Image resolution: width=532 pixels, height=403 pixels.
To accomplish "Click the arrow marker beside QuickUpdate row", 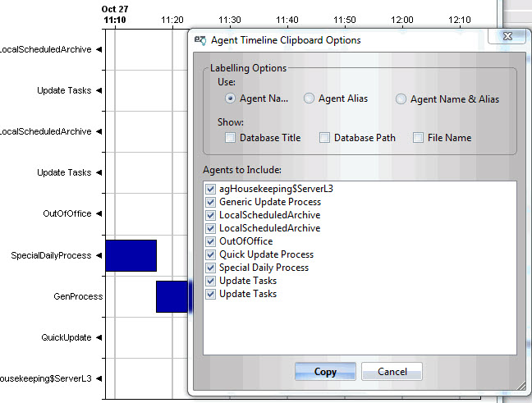I will 99,337.
